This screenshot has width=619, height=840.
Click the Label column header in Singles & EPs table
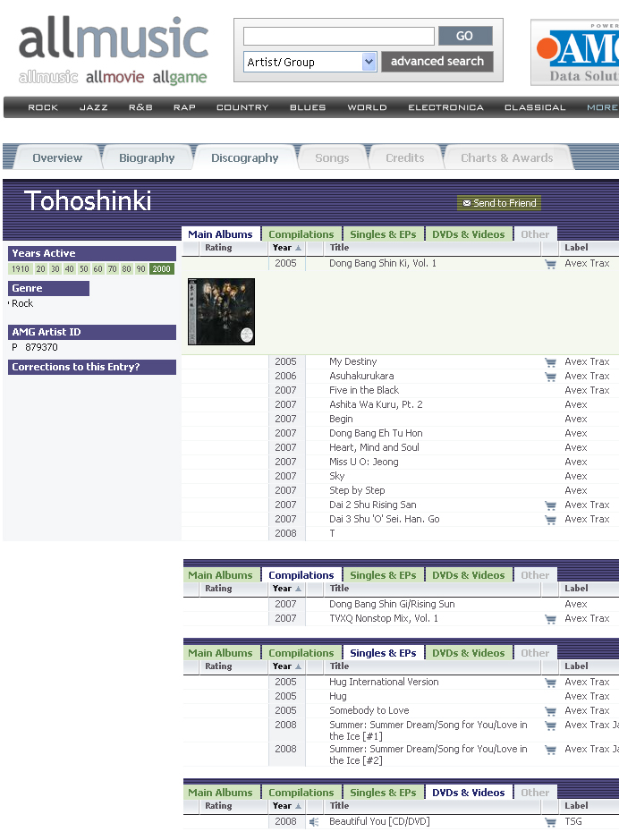[x=576, y=666]
